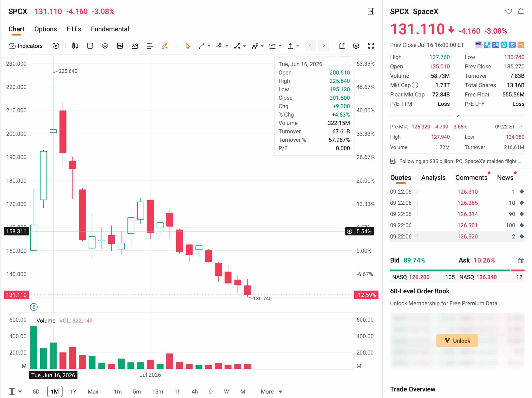The image size is (532, 398).
Task: Click the 24-hour trading badge
Action: pyautogui.click(x=495, y=45)
